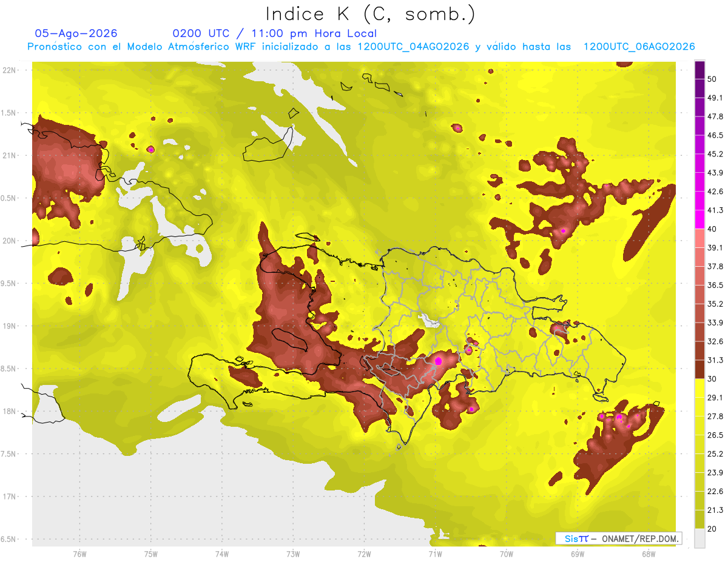Click the 69W longitude axis label
The image size is (728, 562).
pyautogui.click(x=578, y=554)
